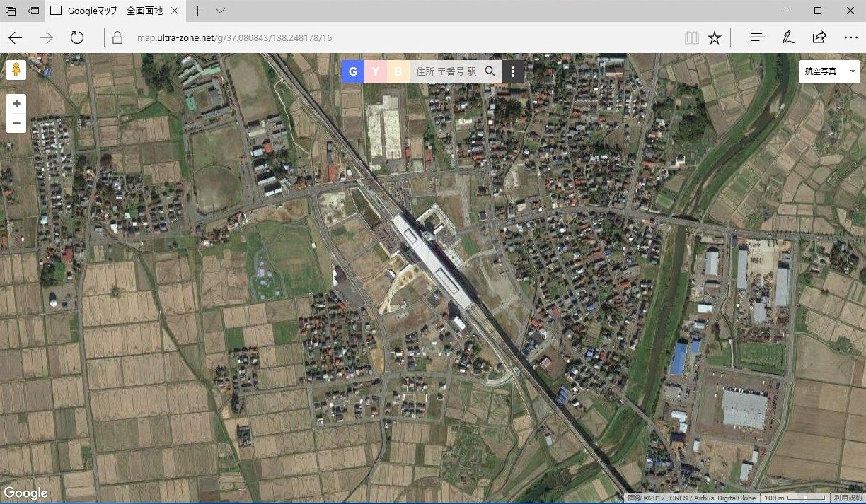Open a new tab
Screen dimensions: 866x504
click(x=198, y=11)
